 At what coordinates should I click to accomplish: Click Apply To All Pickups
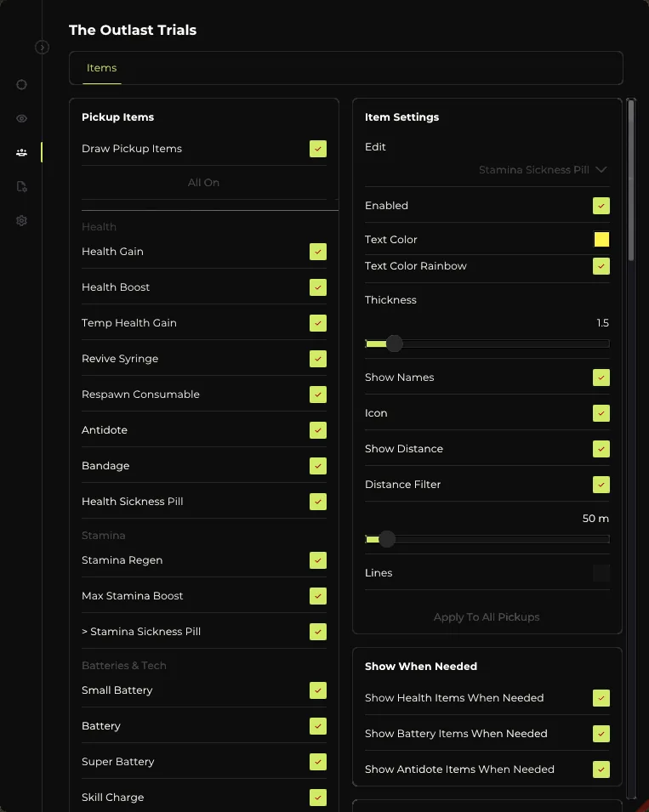pos(487,616)
